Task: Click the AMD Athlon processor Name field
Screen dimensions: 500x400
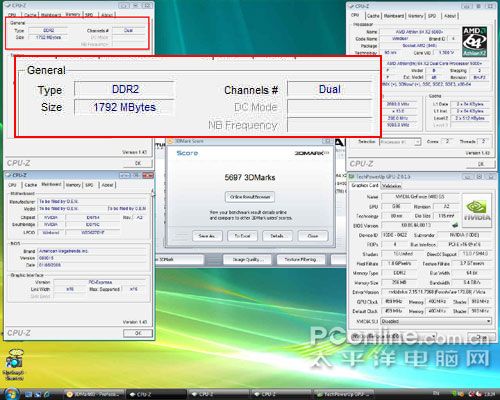Action: (x=419, y=32)
